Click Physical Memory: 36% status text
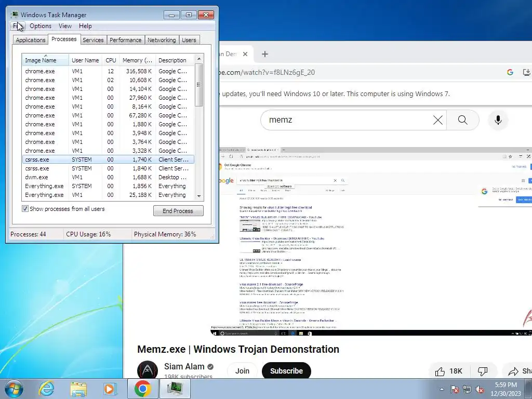This screenshot has height=399, width=532. 165,234
